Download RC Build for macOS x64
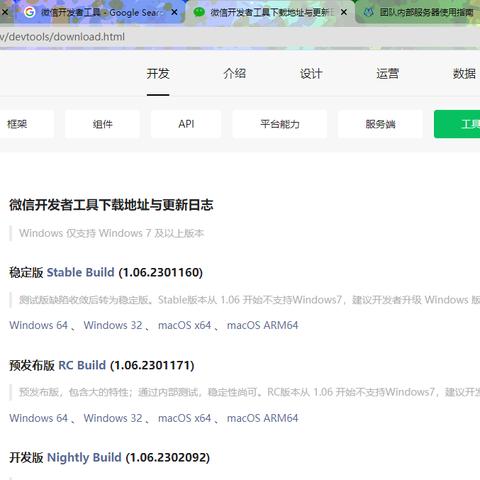480x480 pixels. (x=184, y=418)
